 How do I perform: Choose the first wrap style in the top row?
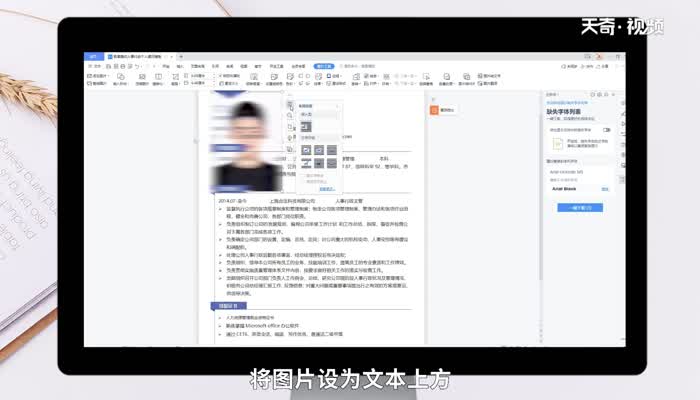[x=306, y=150]
